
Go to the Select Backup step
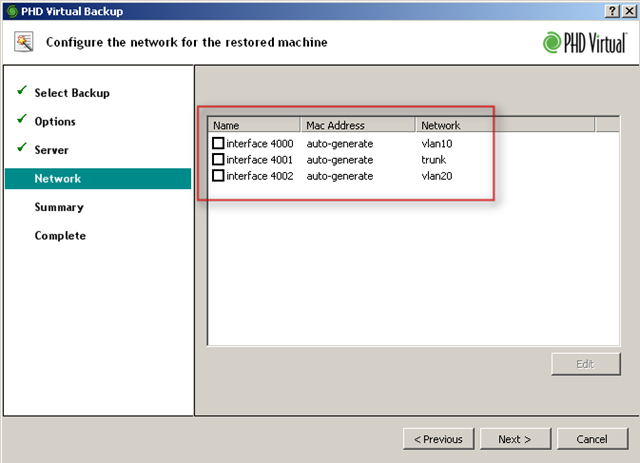[x=72, y=93]
